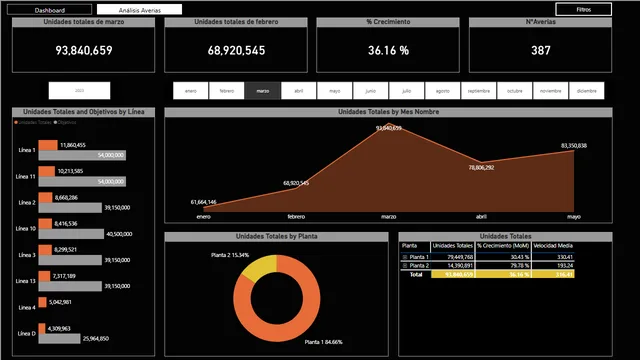
Task: Click the 78,806,292 abril chart point
Action: point(481,162)
